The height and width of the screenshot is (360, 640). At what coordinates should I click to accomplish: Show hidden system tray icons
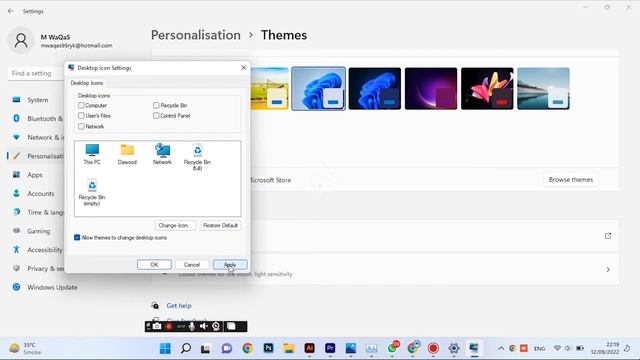[x=501, y=348]
